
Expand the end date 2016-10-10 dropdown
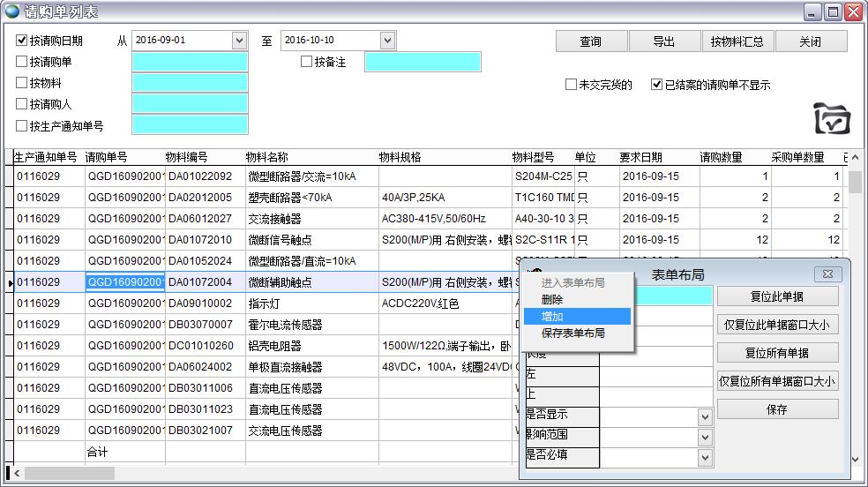[387, 41]
